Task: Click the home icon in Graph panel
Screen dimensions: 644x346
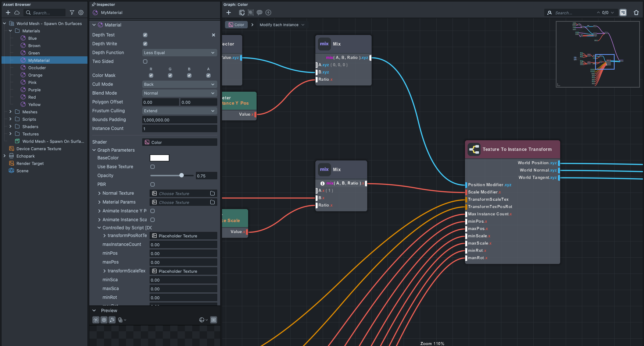Action: click(x=636, y=13)
